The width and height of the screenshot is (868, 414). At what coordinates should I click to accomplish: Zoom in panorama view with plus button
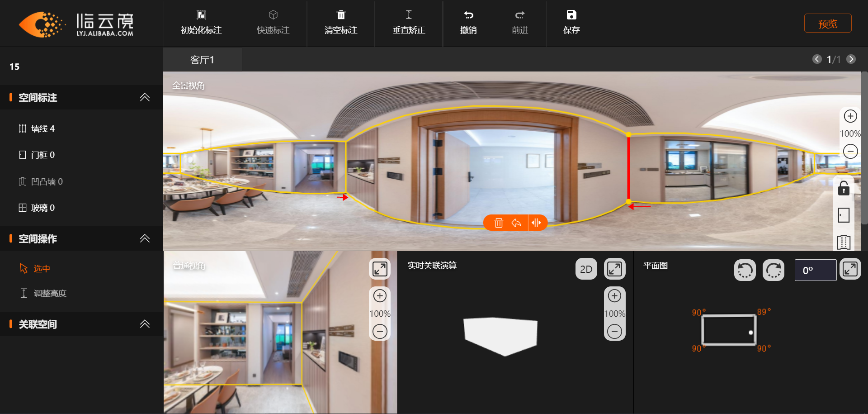pos(850,116)
